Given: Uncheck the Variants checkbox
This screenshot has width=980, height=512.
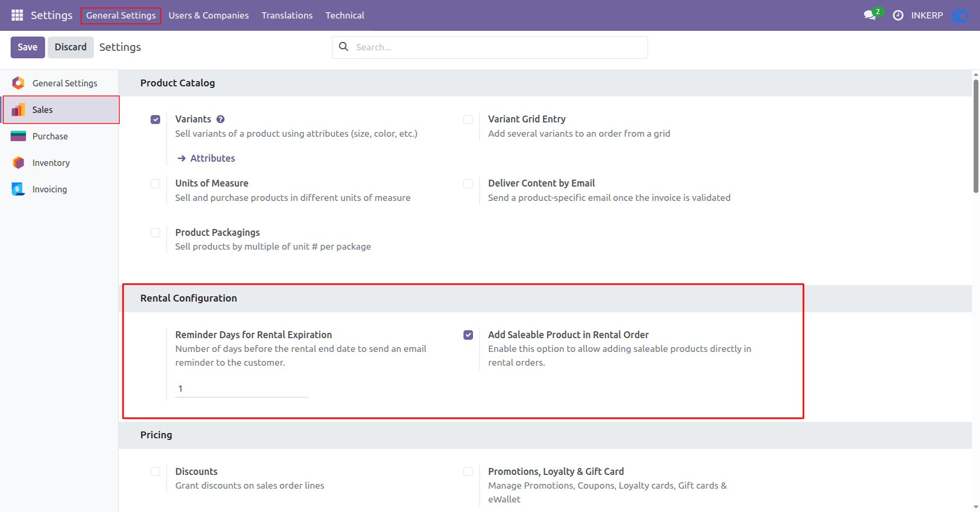Looking at the screenshot, I should coord(155,119).
